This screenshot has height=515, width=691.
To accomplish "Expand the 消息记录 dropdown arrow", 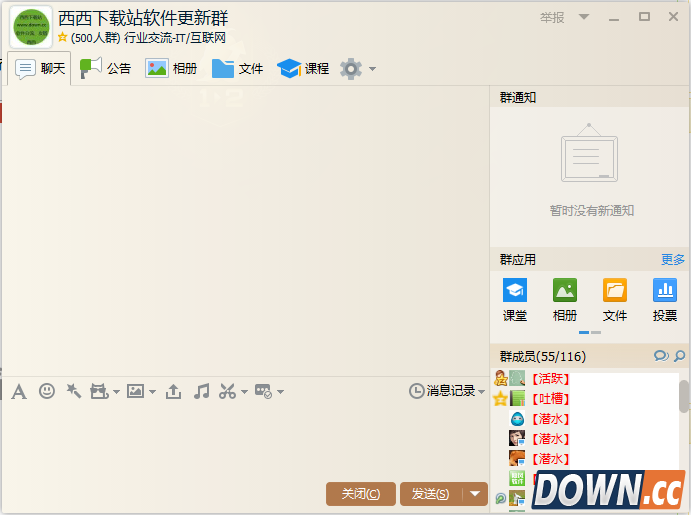I will [481, 392].
